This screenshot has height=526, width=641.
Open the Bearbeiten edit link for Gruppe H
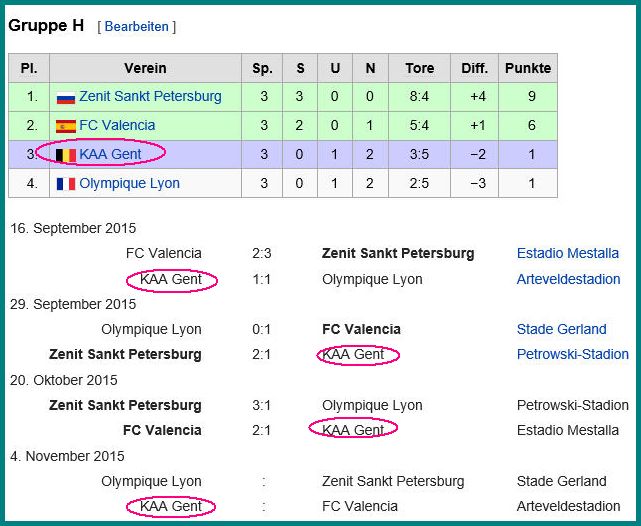pos(137,27)
